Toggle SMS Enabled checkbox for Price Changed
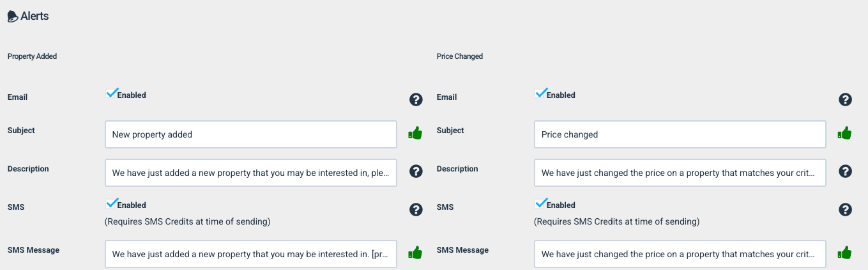 pos(540,203)
